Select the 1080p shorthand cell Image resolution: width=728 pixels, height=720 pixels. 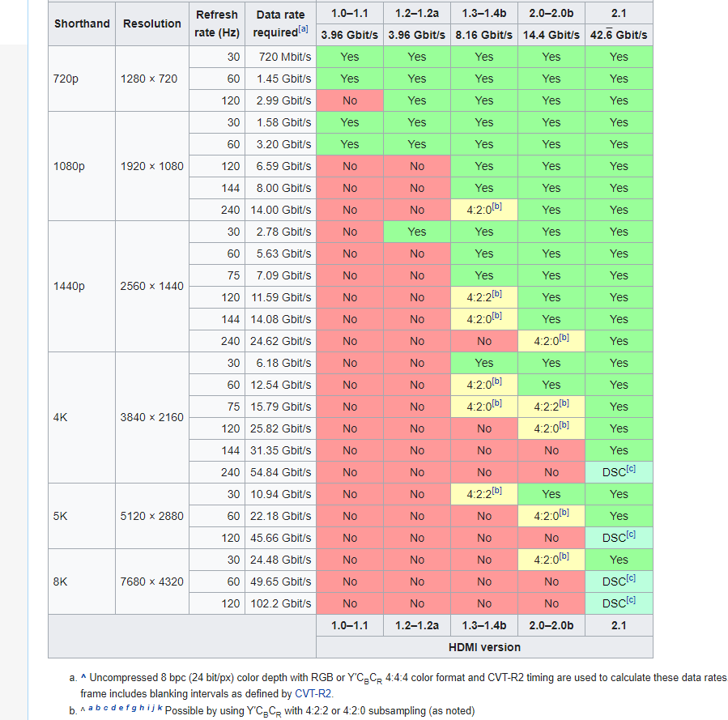click(x=82, y=166)
